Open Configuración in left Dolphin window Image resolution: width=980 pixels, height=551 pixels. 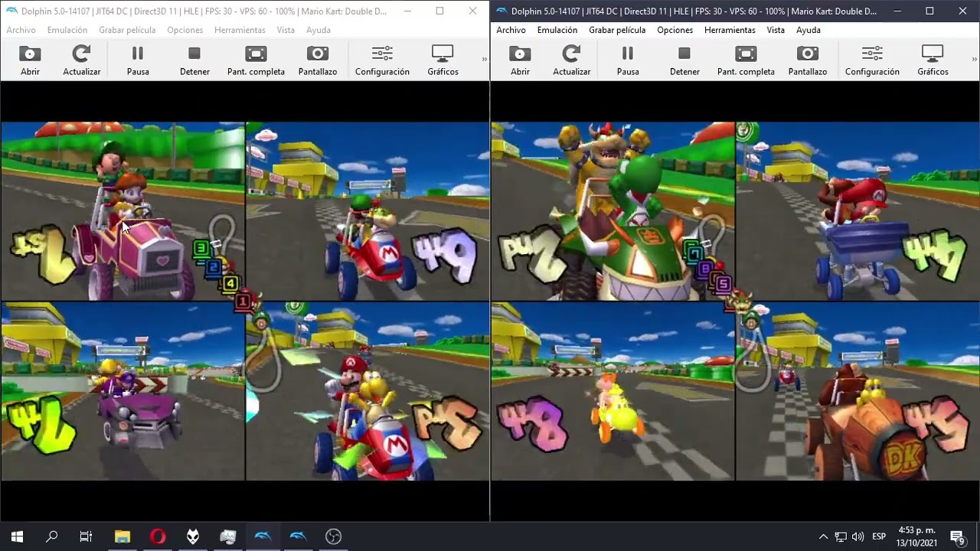coord(382,60)
